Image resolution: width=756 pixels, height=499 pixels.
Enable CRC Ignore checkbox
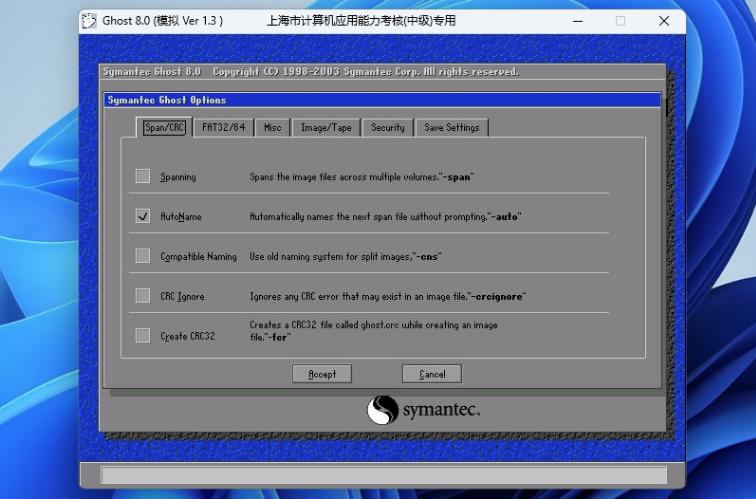(x=143, y=296)
